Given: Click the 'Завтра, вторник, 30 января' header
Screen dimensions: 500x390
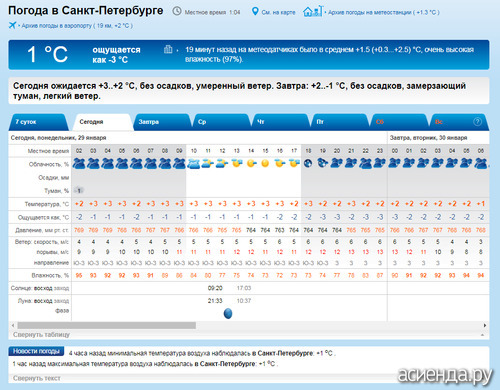Looking at the screenshot, I should (x=428, y=138).
